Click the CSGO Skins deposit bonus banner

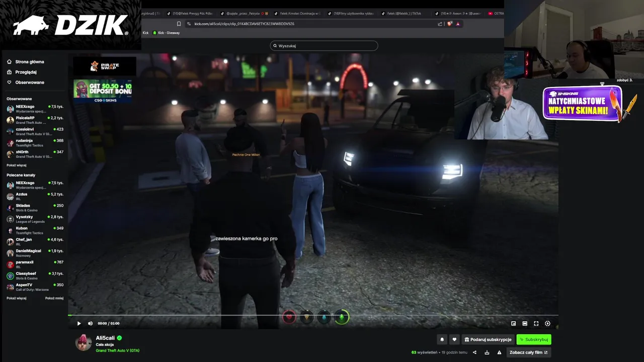103,91
